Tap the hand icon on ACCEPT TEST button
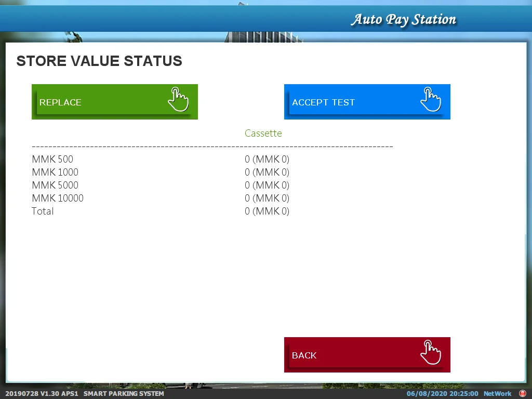This screenshot has width=532, height=399. (x=430, y=99)
